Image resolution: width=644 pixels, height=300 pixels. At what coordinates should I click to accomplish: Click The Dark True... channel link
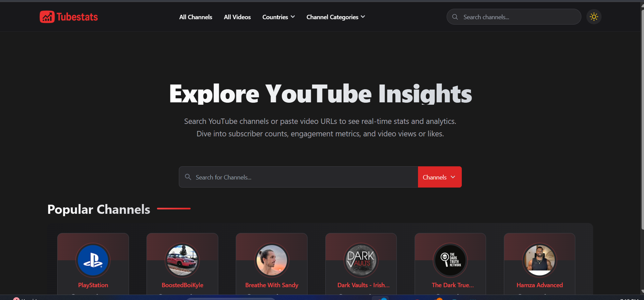[x=453, y=285]
